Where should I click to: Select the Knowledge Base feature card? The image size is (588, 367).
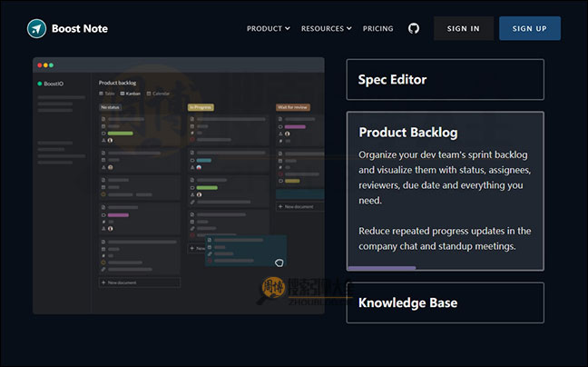coord(446,303)
